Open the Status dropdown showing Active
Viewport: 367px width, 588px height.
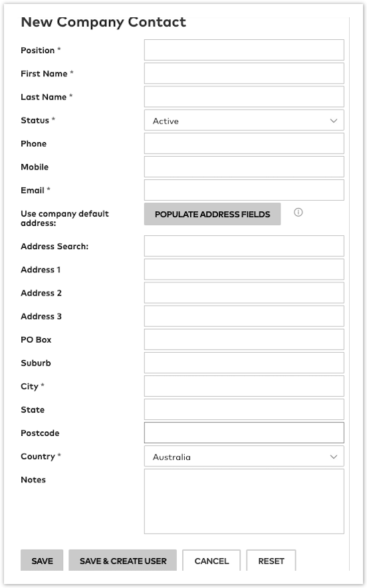point(244,120)
